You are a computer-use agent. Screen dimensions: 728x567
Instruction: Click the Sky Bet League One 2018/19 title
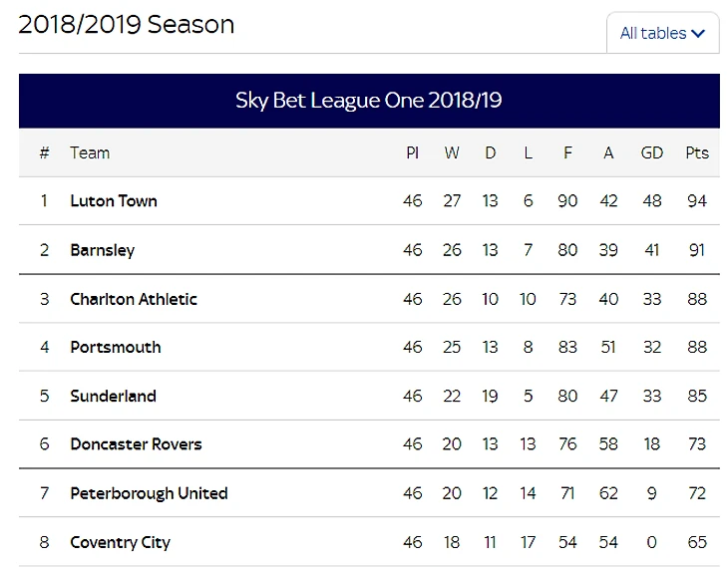tap(369, 101)
